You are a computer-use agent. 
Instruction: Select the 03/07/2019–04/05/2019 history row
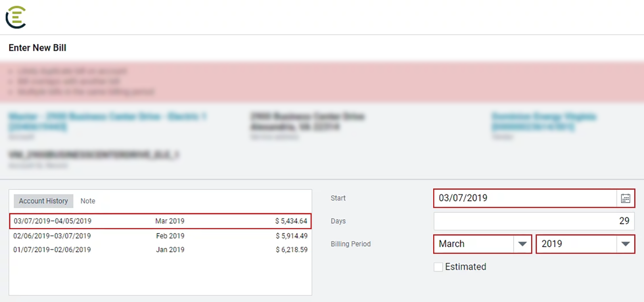[160, 221]
